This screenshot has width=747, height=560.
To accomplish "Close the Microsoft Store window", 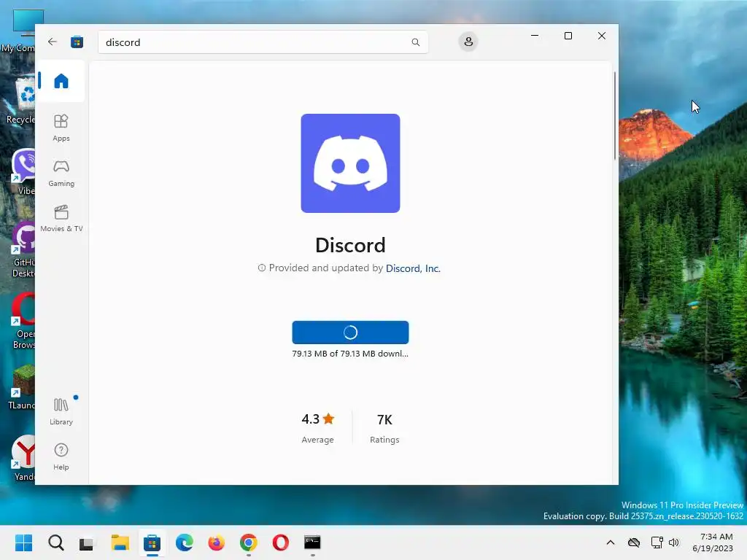I will (602, 36).
